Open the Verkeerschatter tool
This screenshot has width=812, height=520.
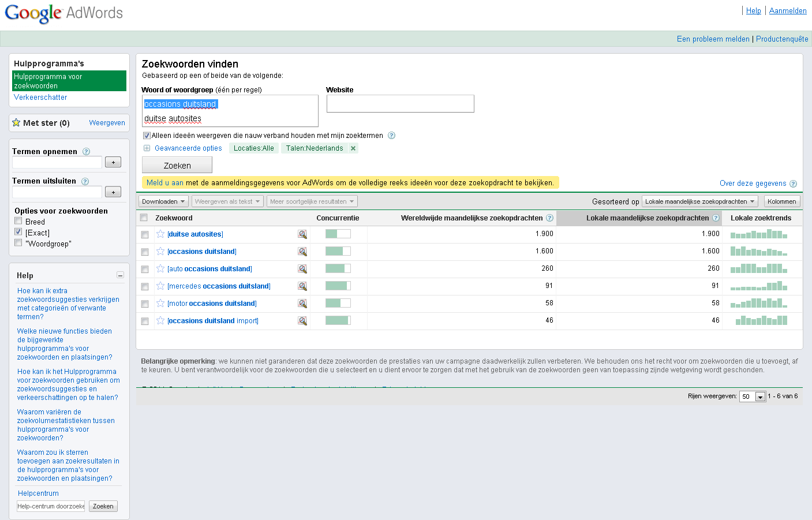point(40,98)
